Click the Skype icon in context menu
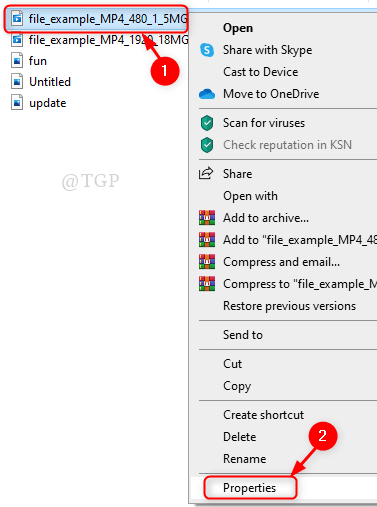Viewport: 377px width, 507px height. pyautogui.click(x=207, y=50)
